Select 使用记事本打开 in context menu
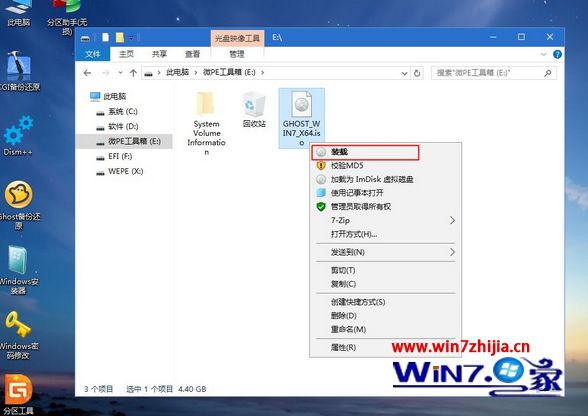Screen dimensions: 588x416 [x=385, y=193]
